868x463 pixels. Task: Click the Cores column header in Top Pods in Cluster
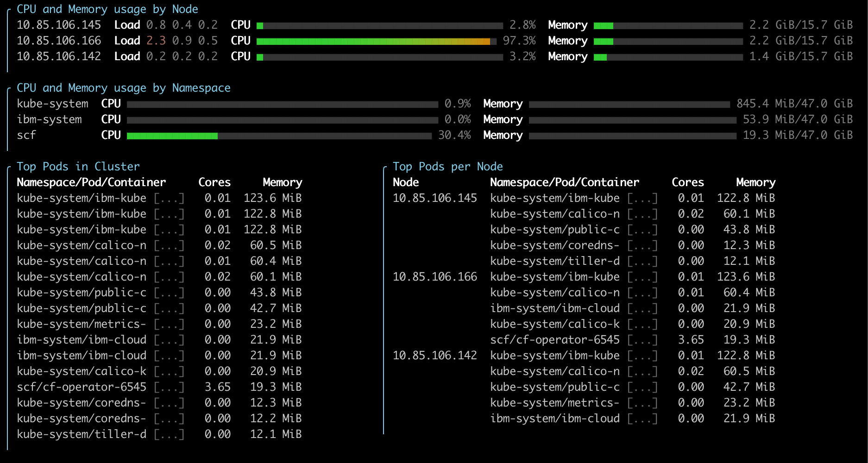pyautogui.click(x=214, y=182)
